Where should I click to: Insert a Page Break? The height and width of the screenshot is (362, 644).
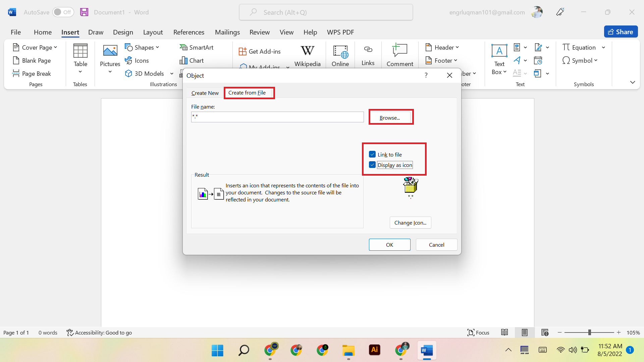[x=32, y=73]
